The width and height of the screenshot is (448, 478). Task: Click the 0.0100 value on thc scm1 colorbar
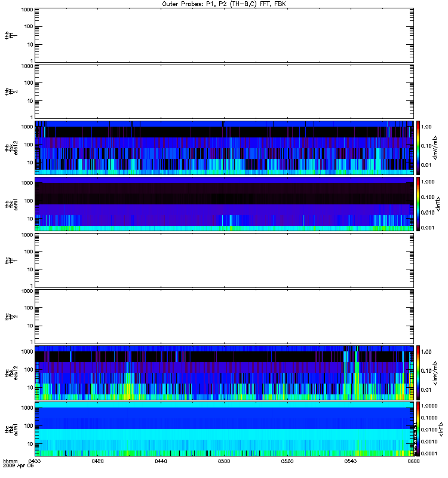pos(429,430)
